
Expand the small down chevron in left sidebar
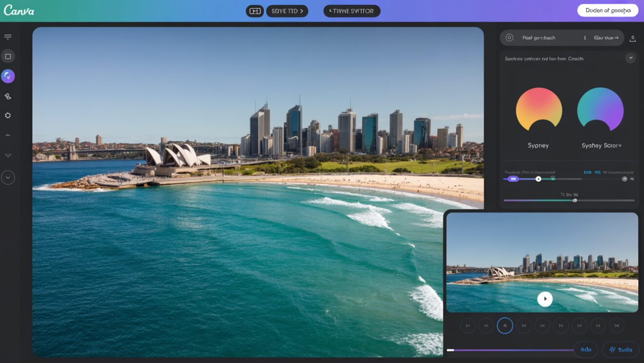(8, 155)
